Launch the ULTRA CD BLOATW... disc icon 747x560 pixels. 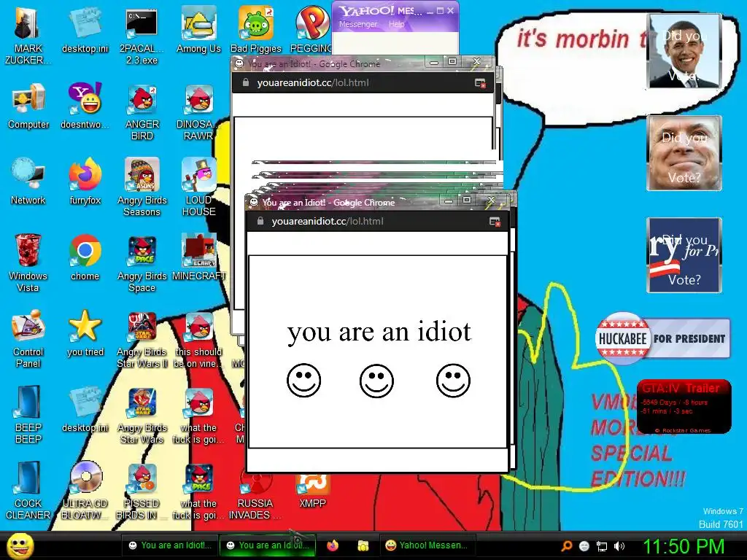(x=85, y=490)
